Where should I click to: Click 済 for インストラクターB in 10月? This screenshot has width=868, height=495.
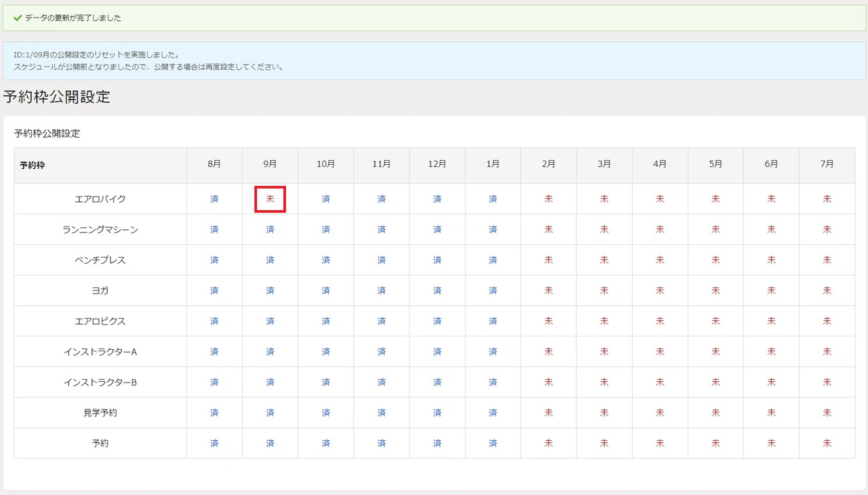(325, 382)
